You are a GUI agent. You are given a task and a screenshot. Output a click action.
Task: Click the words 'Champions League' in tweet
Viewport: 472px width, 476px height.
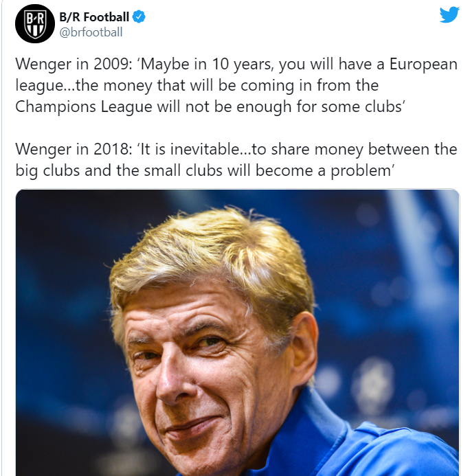[x=84, y=107]
